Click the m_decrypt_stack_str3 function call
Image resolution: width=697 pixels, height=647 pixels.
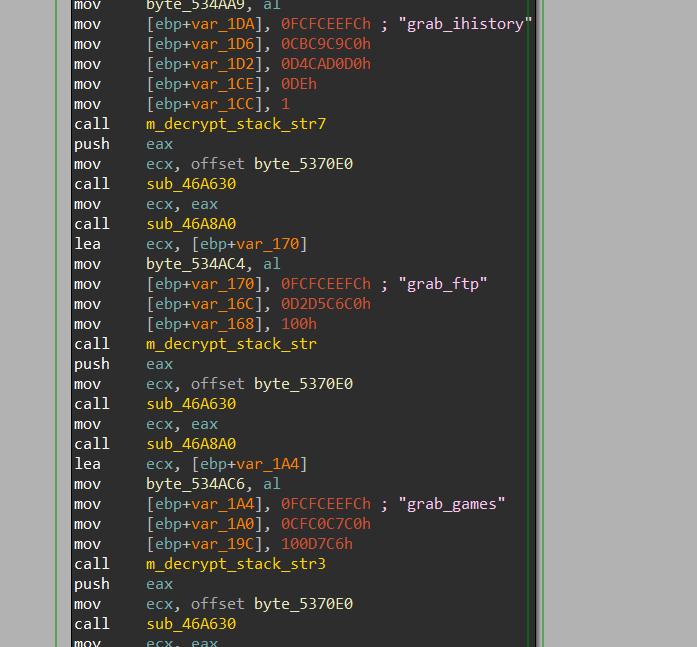click(236, 564)
